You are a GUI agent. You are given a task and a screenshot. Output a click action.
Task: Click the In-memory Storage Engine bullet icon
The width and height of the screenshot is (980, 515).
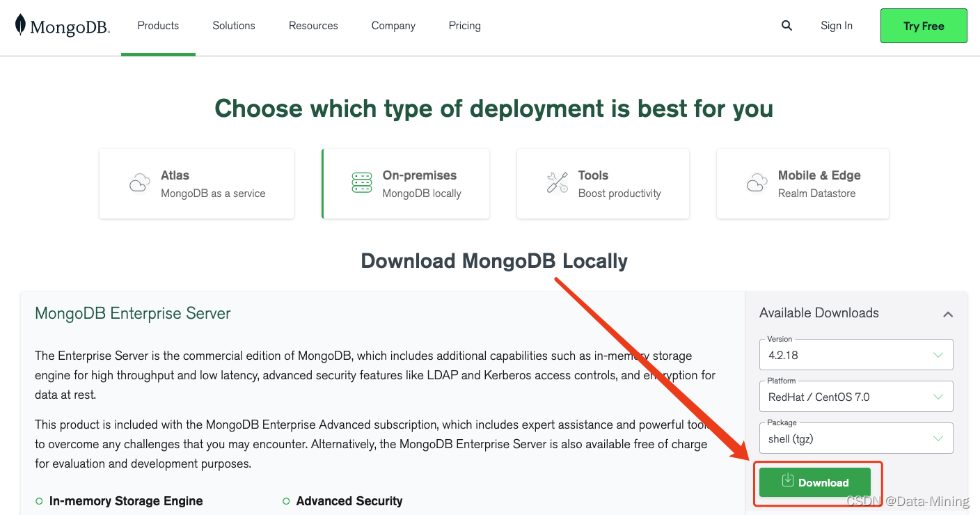pyautogui.click(x=40, y=500)
